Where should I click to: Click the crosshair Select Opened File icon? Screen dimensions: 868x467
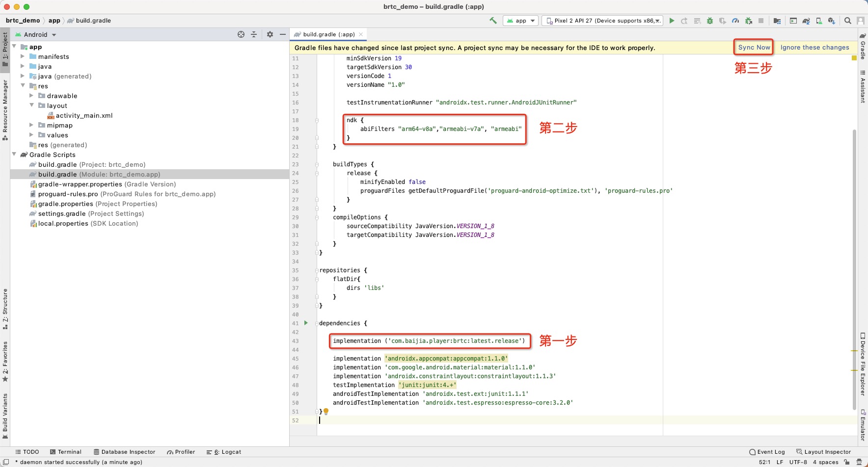pyautogui.click(x=241, y=34)
